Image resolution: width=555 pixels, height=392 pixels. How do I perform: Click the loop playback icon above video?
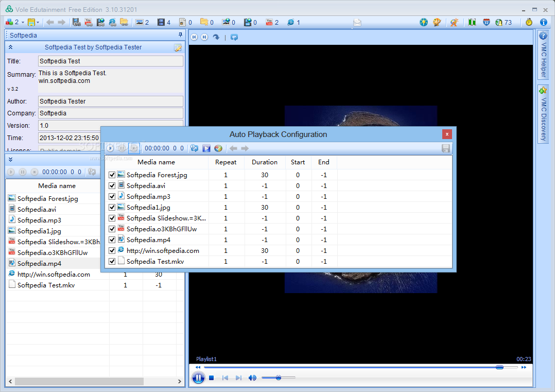click(234, 37)
